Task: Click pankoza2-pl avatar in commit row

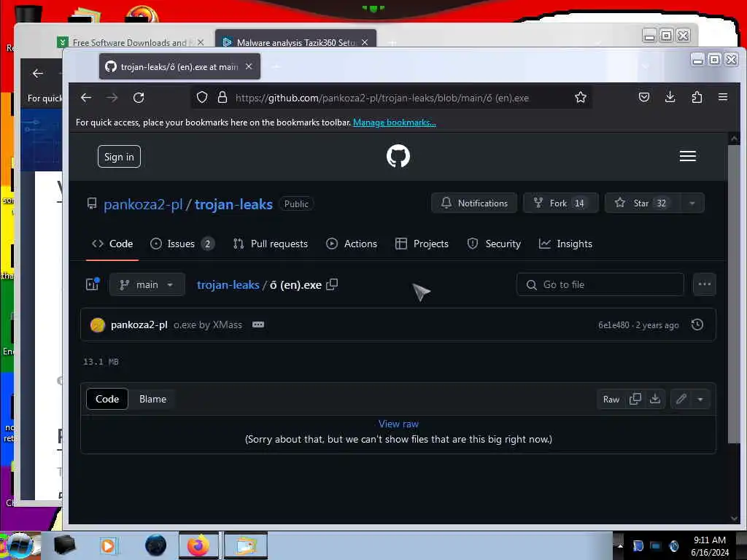Action: 98,324
